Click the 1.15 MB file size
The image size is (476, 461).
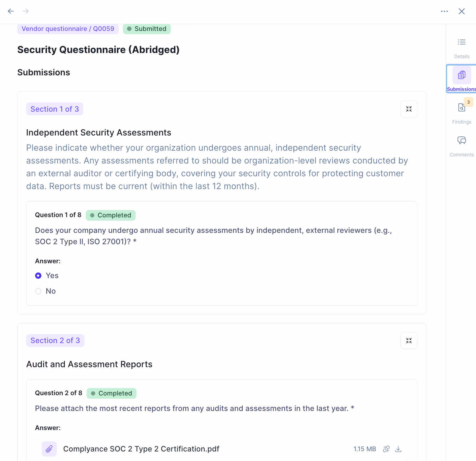coord(365,449)
